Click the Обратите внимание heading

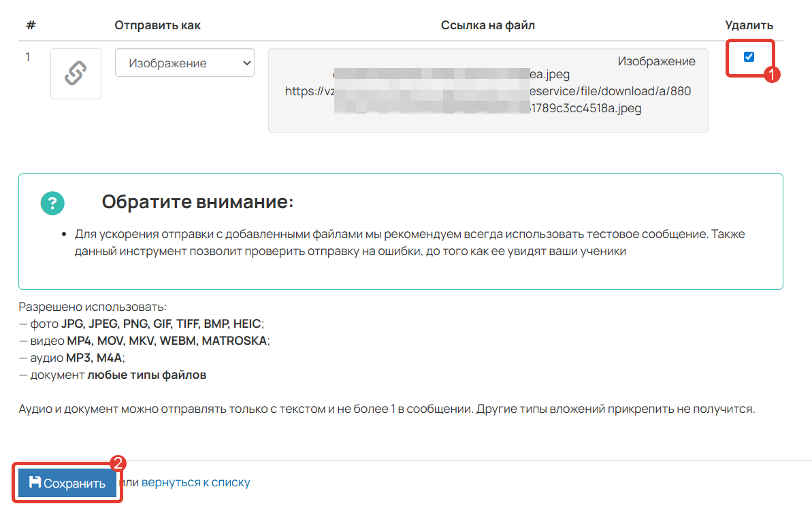pos(197,202)
